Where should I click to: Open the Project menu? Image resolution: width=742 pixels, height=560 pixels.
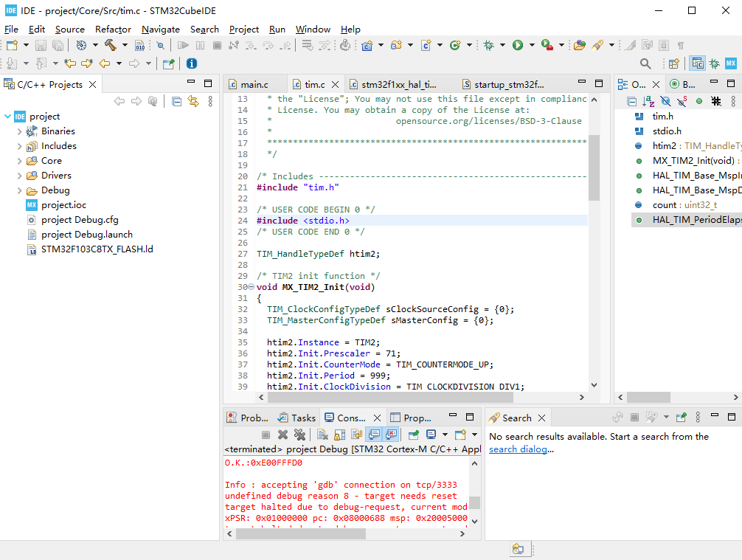243,30
